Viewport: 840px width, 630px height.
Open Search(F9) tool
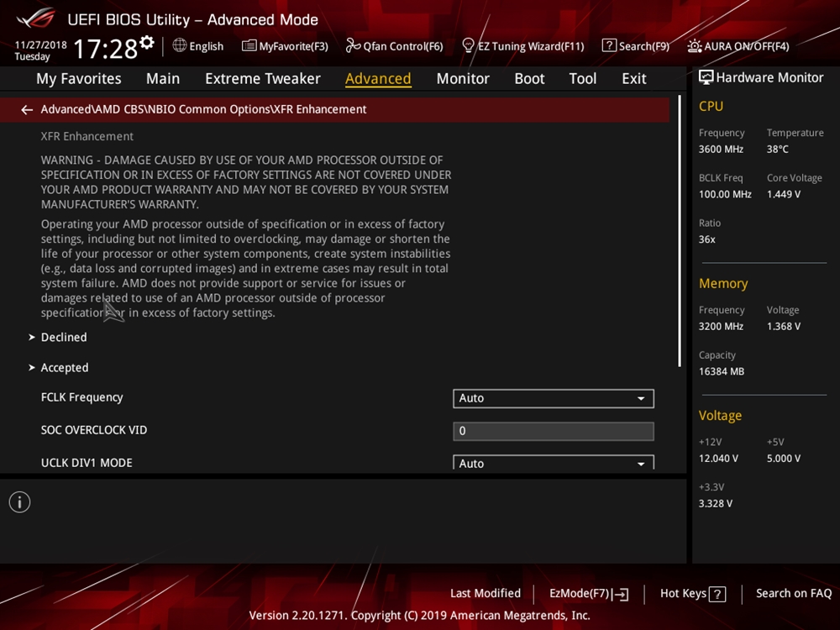[635, 46]
